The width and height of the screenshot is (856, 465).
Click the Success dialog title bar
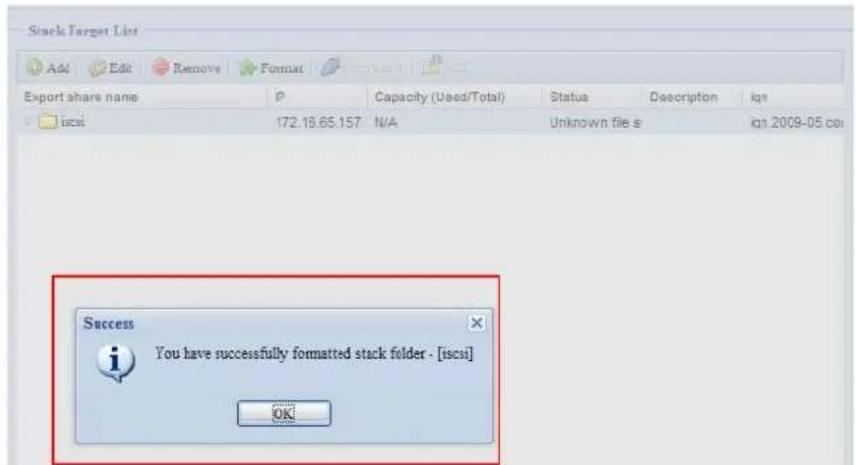[x=273, y=323]
